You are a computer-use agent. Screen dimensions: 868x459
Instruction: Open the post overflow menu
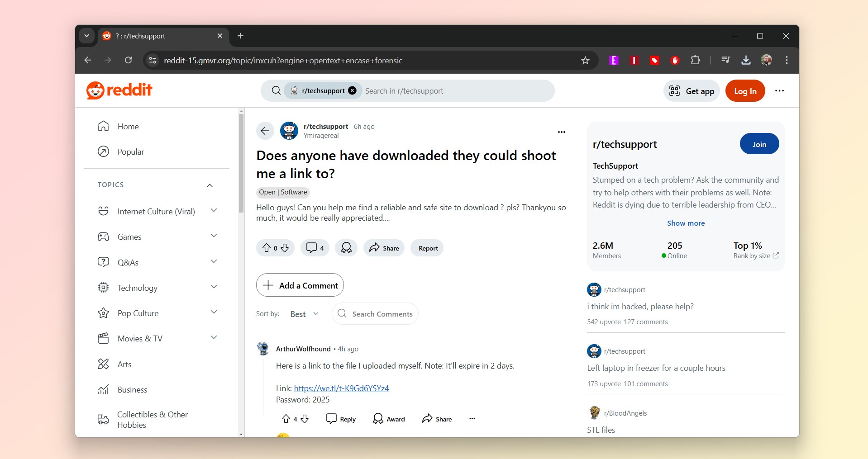pos(561,132)
